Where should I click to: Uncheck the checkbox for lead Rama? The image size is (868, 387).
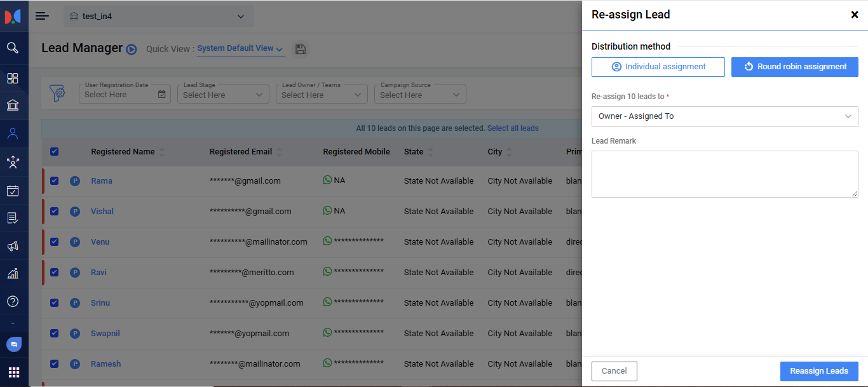coord(54,180)
